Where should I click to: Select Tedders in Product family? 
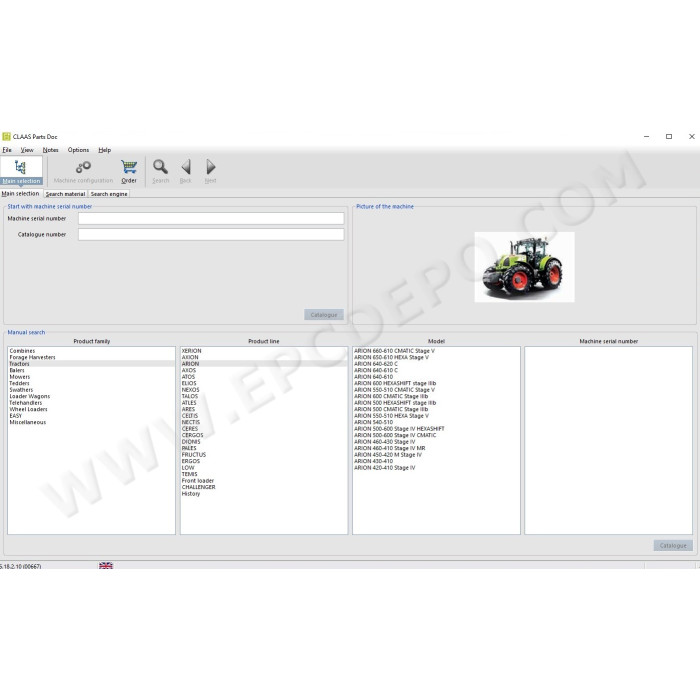tap(91, 383)
